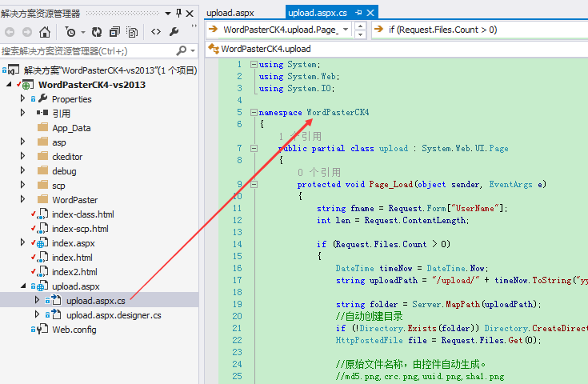The width and height of the screenshot is (588, 384).
Task: Select the ckeditor folder
Action: click(x=67, y=157)
